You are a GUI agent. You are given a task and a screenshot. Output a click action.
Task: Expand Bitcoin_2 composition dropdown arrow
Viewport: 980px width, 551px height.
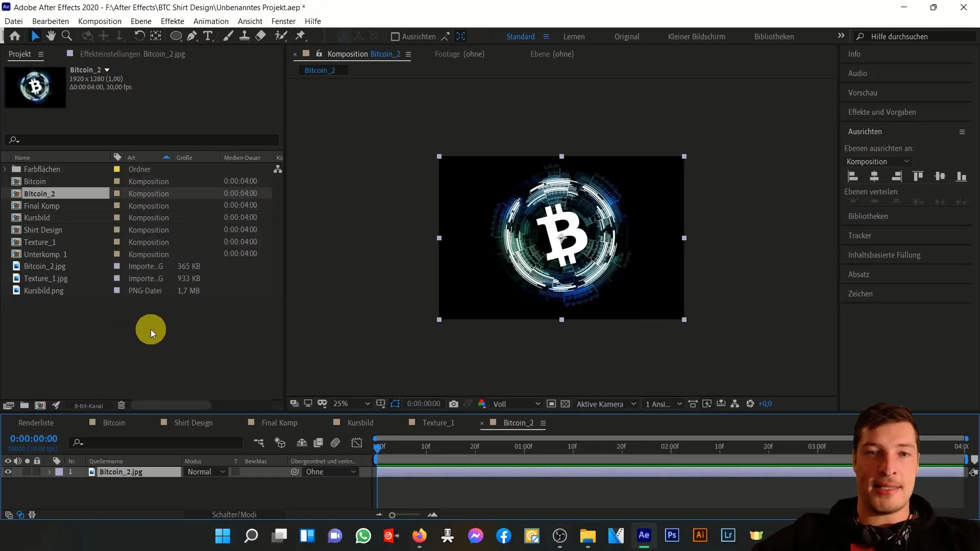(x=107, y=69)
